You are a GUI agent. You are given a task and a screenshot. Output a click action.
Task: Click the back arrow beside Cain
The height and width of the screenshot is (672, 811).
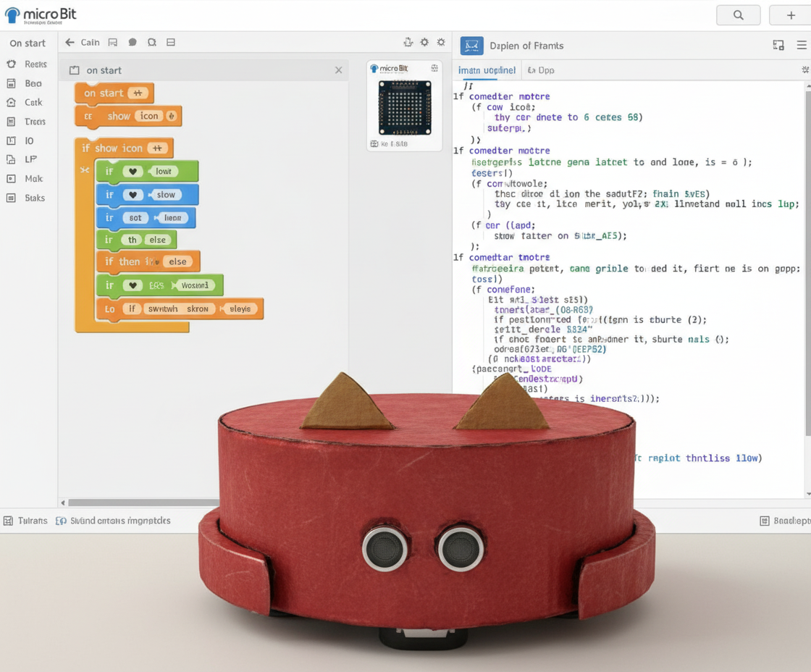pyautogui.click(x=70, y=43)
